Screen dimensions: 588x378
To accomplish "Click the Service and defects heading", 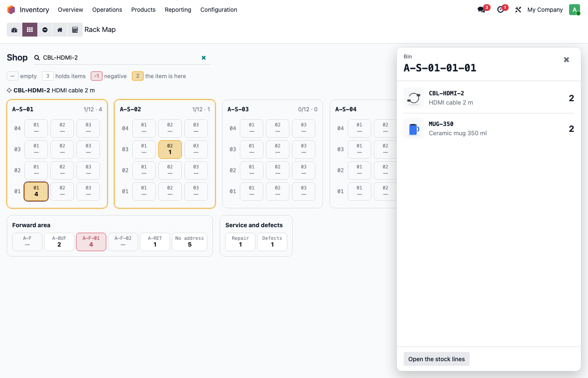I will [x=254, y=225].
